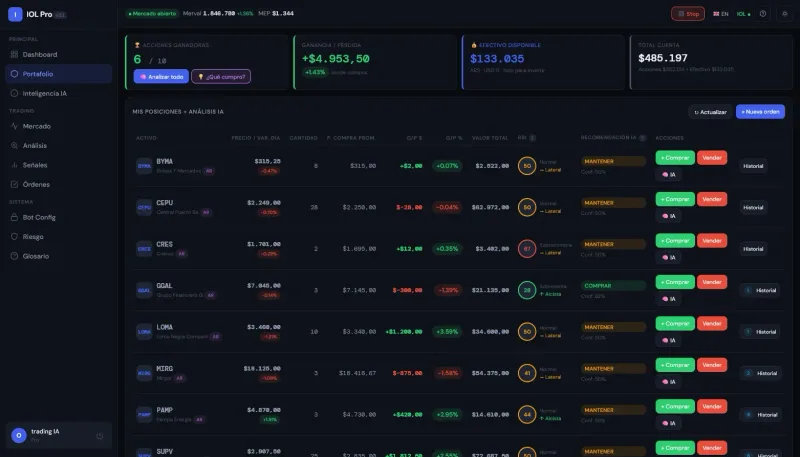Open the IA brain analysis for PAMP

[668, 423]
